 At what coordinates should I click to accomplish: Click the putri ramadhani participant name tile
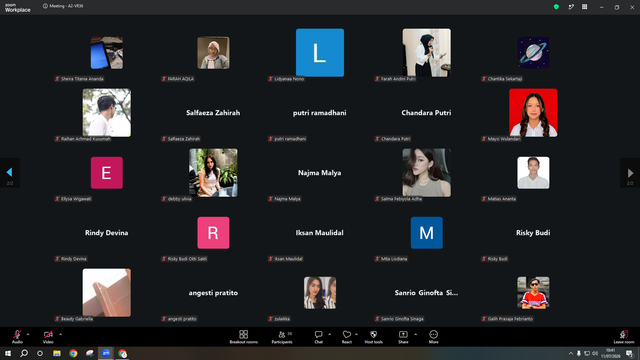[x=320, y=113]
